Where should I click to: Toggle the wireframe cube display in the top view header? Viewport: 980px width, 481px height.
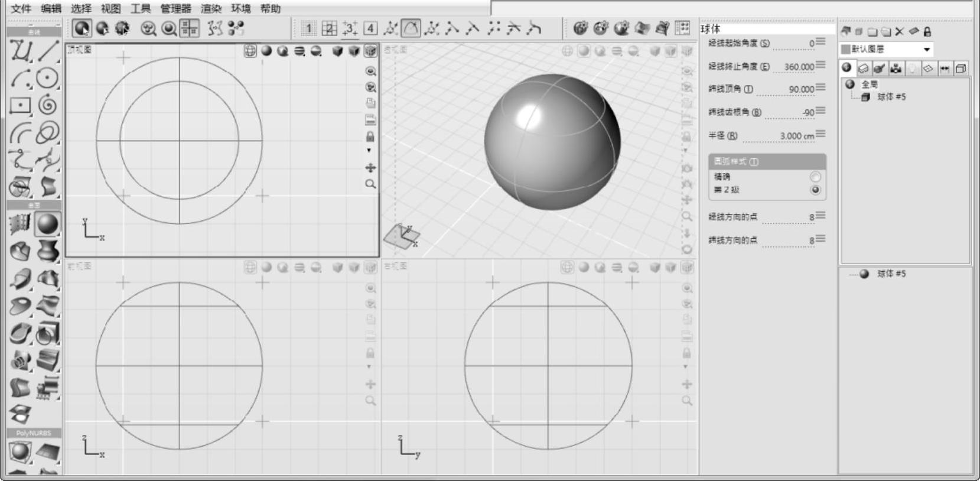[370, 51]
